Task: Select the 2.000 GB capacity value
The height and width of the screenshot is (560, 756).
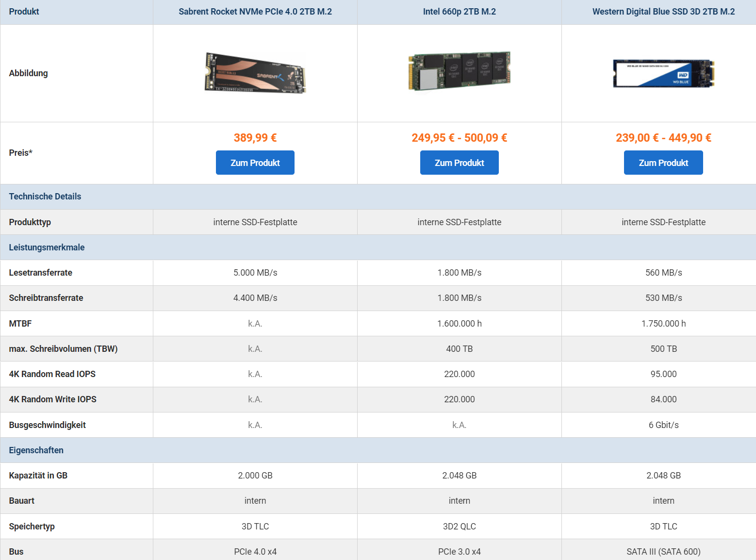Action: click(x=255, y=476)
